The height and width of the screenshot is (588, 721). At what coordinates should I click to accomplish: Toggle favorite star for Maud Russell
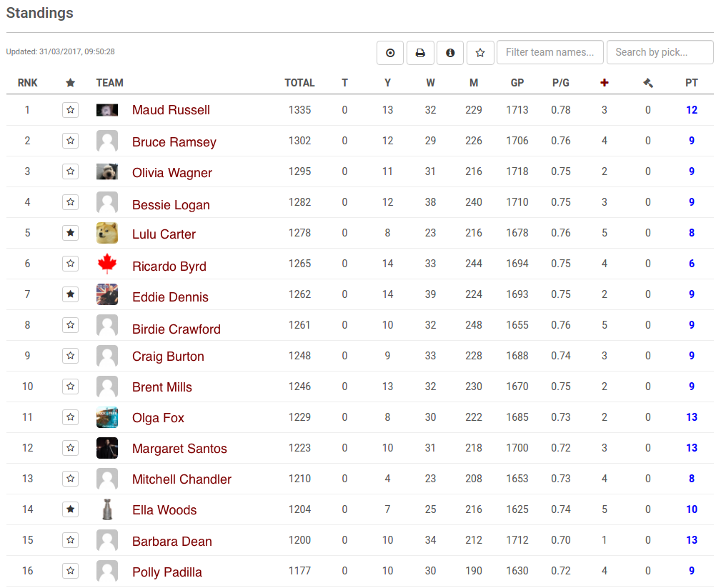(x=70, y=110)
